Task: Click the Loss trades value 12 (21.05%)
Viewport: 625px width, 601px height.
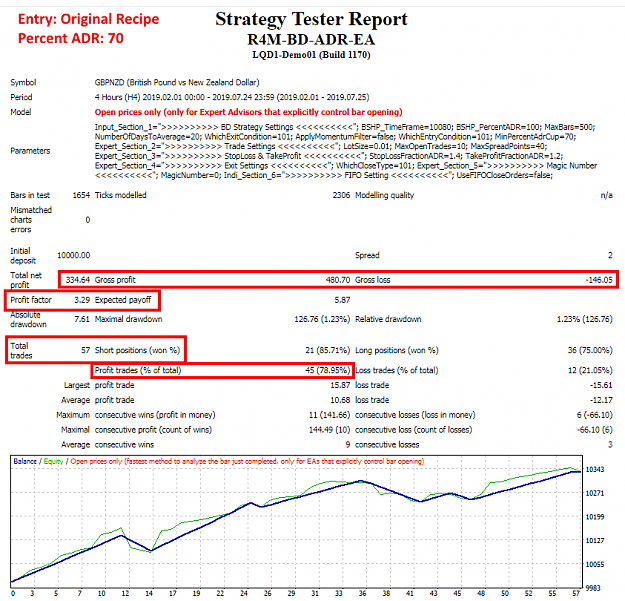Action: point(590,370)
